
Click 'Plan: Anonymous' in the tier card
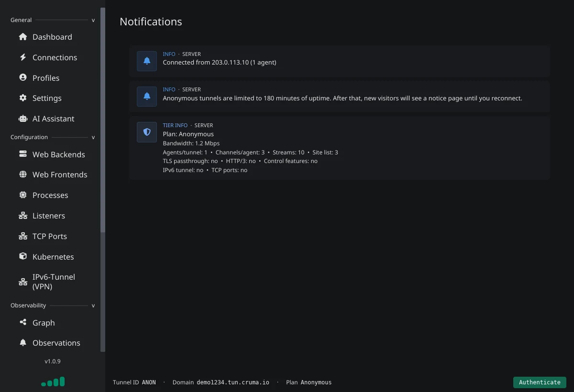188,134
